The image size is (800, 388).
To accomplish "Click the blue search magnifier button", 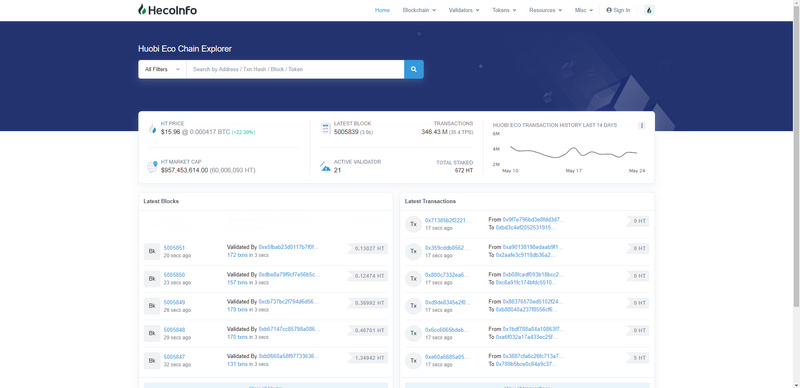I will point(414,69).
